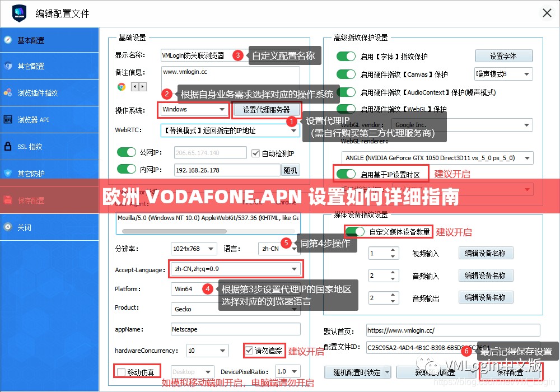
Task: Toggle 自定义媒体设备数量 switch
Action: [355, 232]
